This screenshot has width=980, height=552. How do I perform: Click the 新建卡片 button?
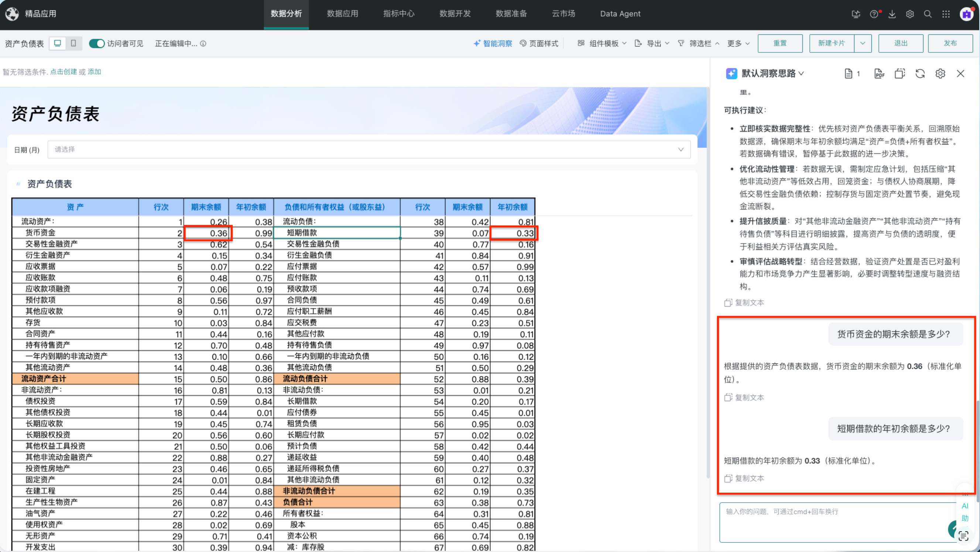[x=832, y=43]
